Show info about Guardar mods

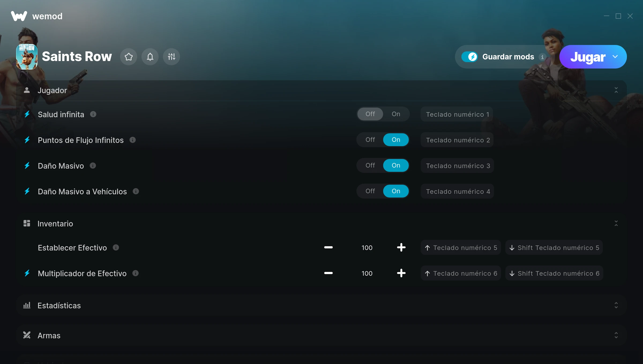point(542,57)
